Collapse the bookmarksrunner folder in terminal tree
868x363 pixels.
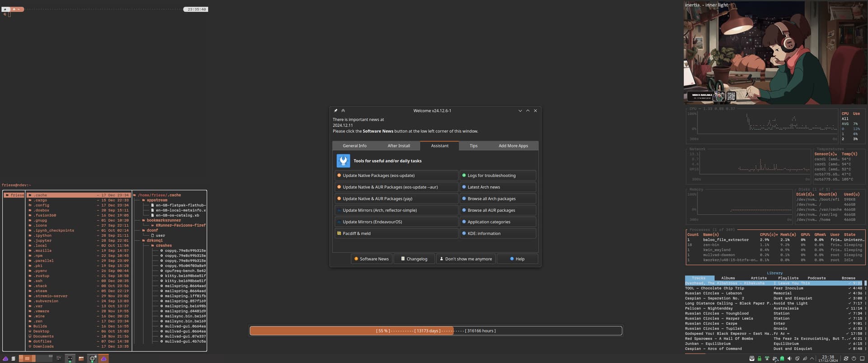pos(161,220)
